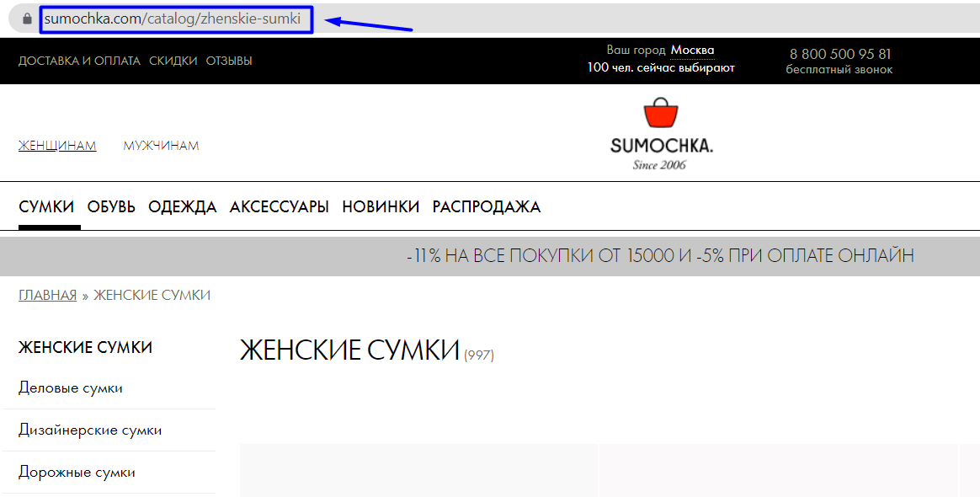
Task: Click the SUMOCHKA. Since 2006 wordmark
Action: [661, 154]
